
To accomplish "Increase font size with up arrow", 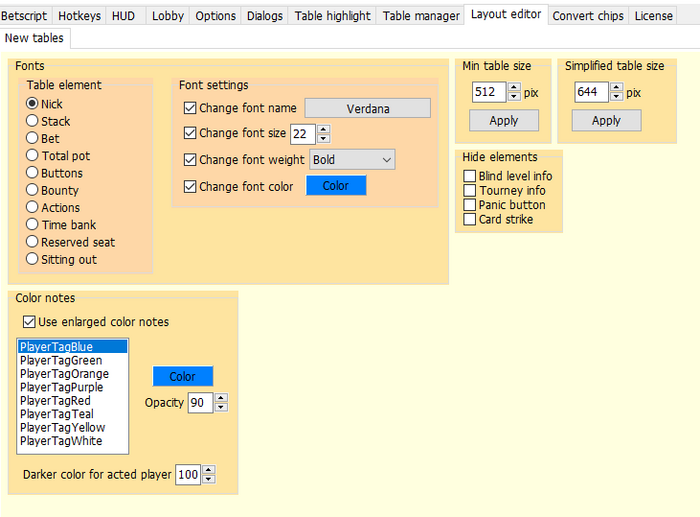I will pos(323,128).
